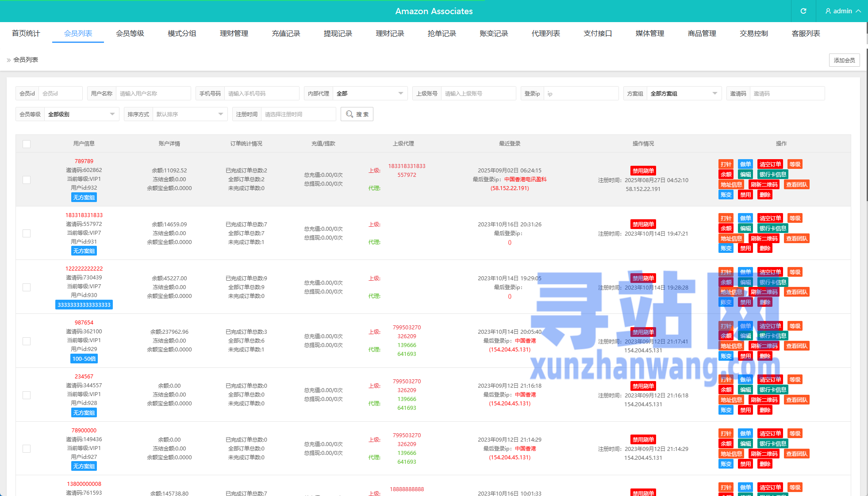The height and width of the screenshot is (496, 868).
Task: Click the 会员id input field
Action: coord(60,93)
